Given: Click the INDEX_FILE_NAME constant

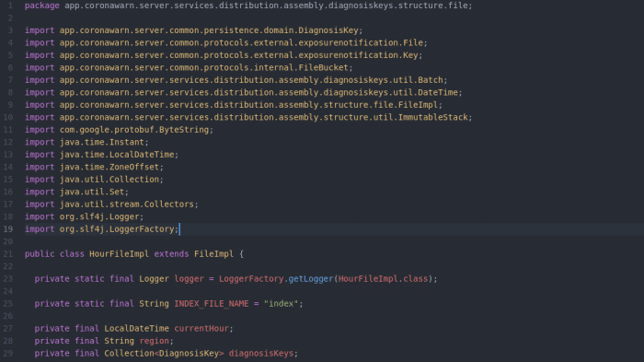Looking at the screenshot, I should coord(211,304).
